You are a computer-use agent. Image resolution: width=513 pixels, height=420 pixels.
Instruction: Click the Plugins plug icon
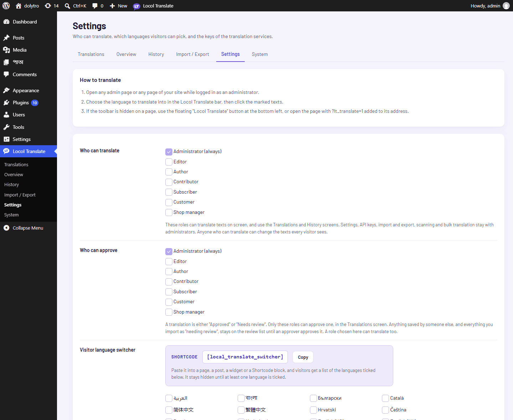tap(6, 103)
